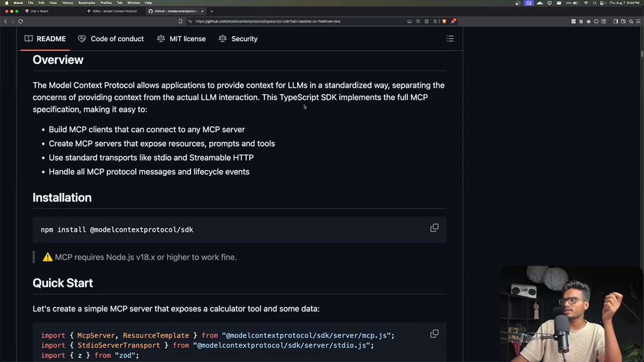Open the Tab menu
Image resolution: width=644 pixels, height=362 pixels.
[x=120, y=3]
